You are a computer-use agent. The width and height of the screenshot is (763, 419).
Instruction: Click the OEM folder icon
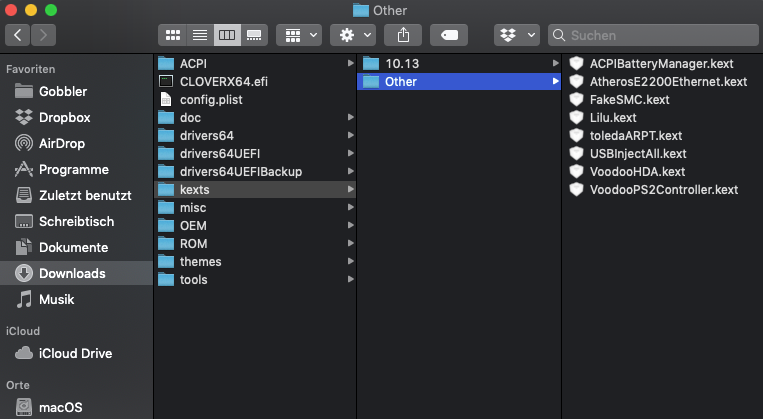pyautogui.click(x=166, y=226)
